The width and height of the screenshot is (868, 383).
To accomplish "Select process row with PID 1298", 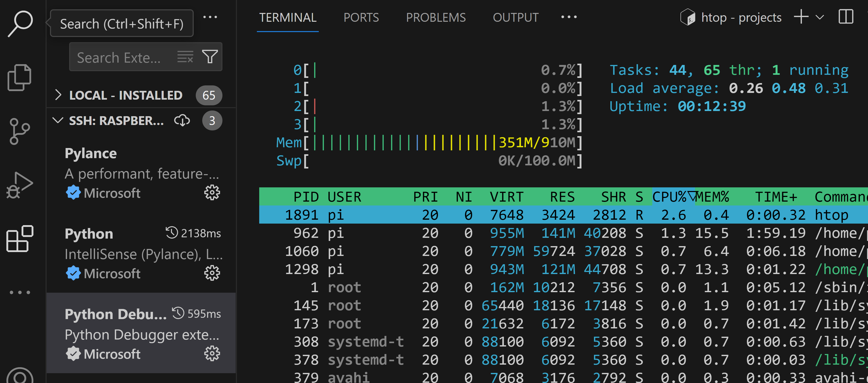I will 563,269.
